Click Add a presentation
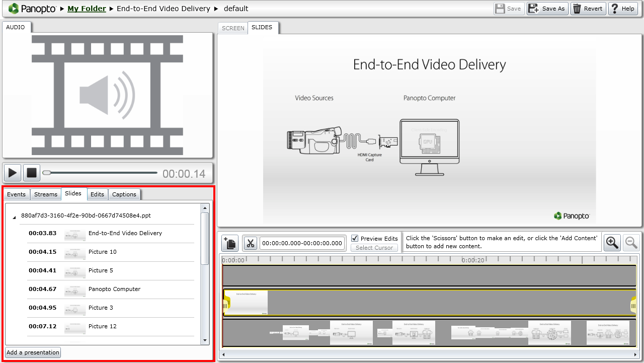 (x=33, y=352)
